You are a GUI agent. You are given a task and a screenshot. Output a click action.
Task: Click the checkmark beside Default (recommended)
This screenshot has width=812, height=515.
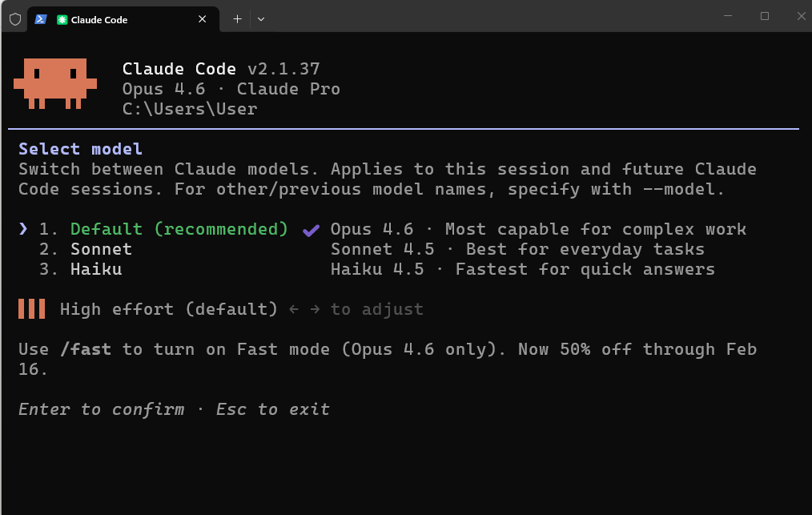310,230
